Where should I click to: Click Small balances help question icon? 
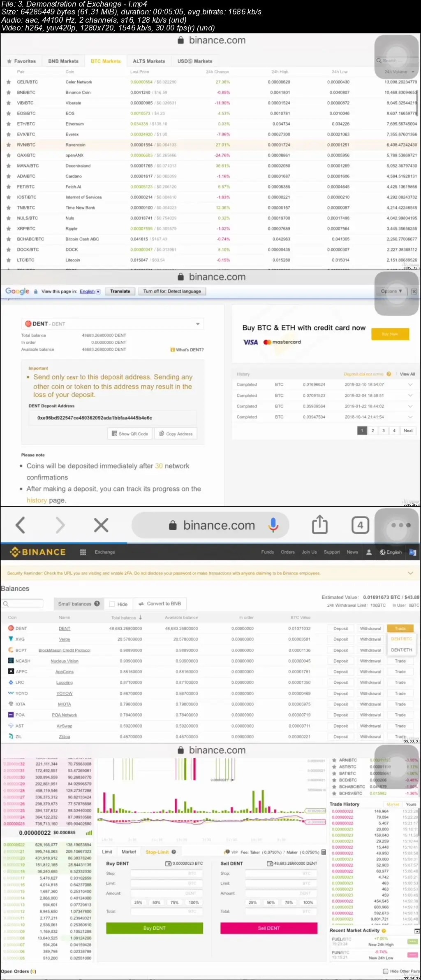(x=97, y=604)
